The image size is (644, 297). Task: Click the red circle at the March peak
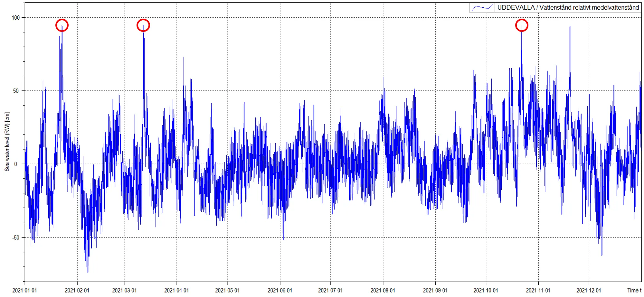tap(143, 25)
